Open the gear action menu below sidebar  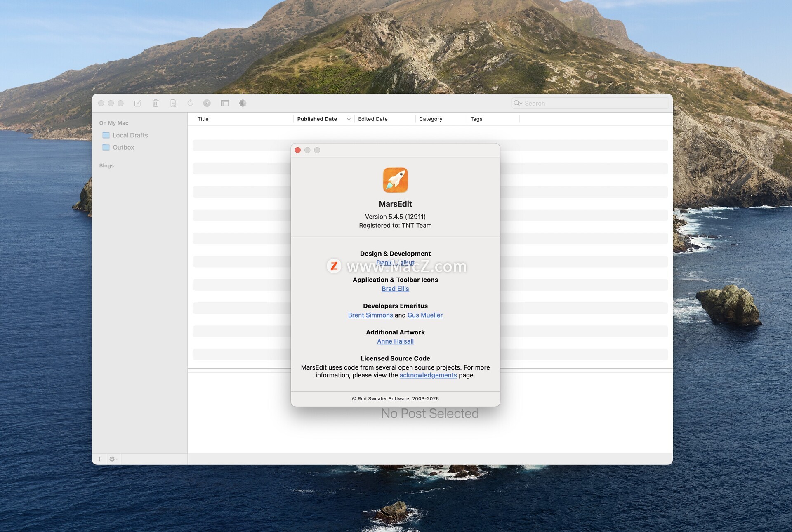[x=113, y=459]
